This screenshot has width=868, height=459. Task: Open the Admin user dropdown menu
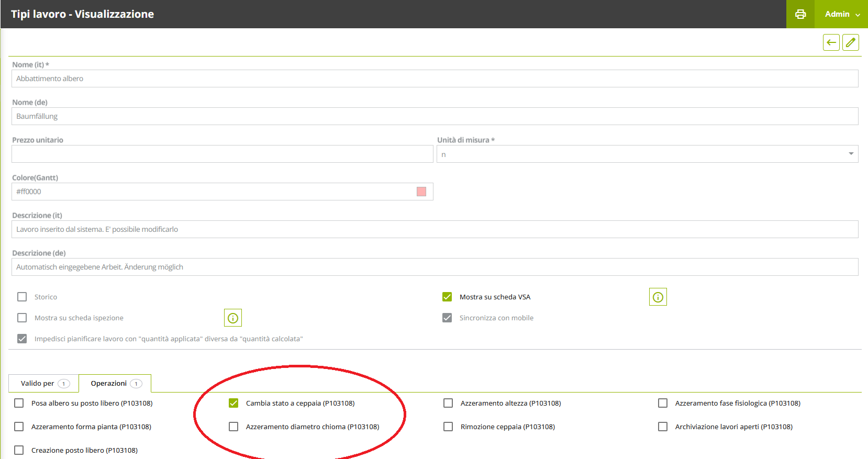click(841, 14)
